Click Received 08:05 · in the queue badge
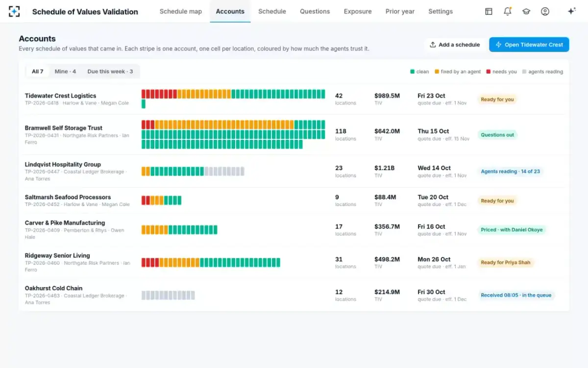Image resolution: width=588 pixels, height=368 pixels. (516, 295)
